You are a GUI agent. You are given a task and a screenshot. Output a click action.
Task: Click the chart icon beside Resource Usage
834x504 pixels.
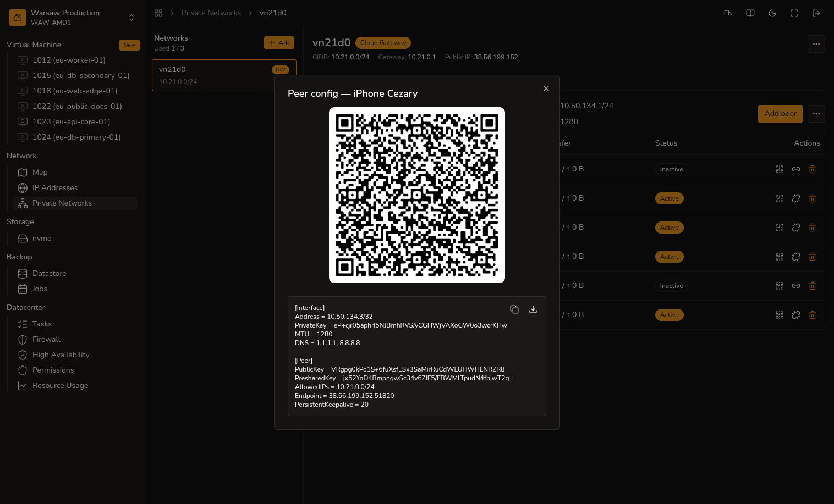pyautogui.click(x=23, y=385)
